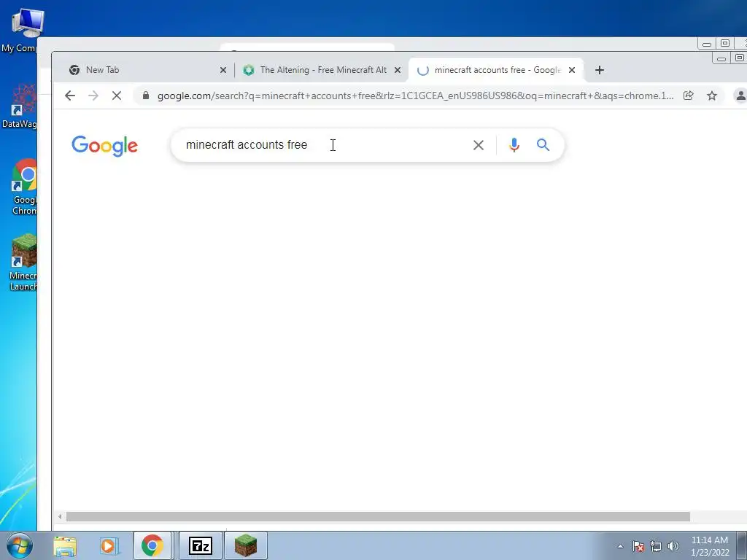Viewport: 747px width, 560px height.
Task: Open the Windows Start menu
Action: (x=20, y=546)
